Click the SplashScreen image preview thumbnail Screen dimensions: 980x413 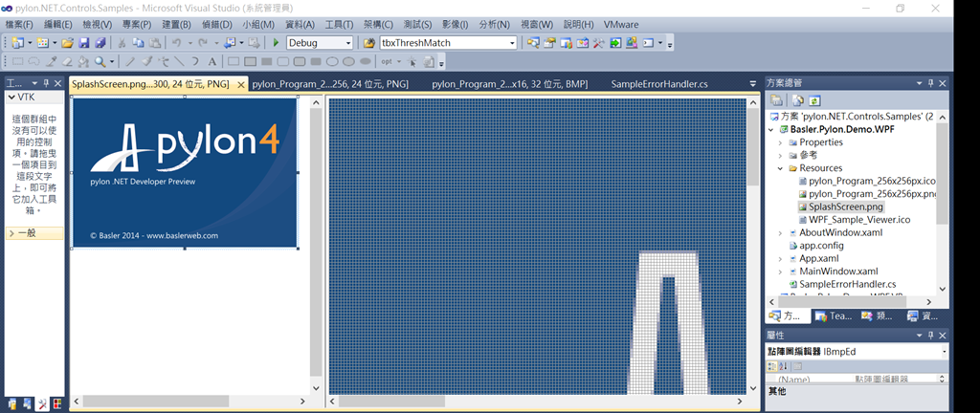pyautogui.click(x=185, y=173)
